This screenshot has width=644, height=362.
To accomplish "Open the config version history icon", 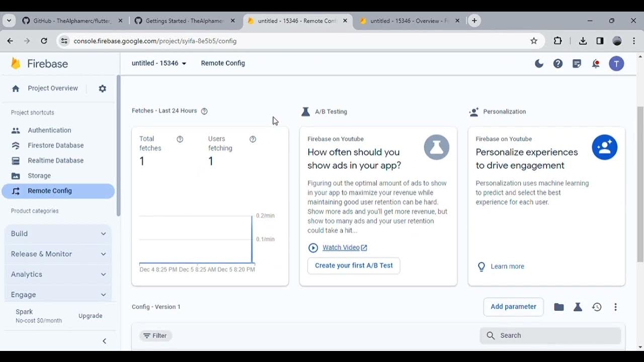I will pos(597,307).
